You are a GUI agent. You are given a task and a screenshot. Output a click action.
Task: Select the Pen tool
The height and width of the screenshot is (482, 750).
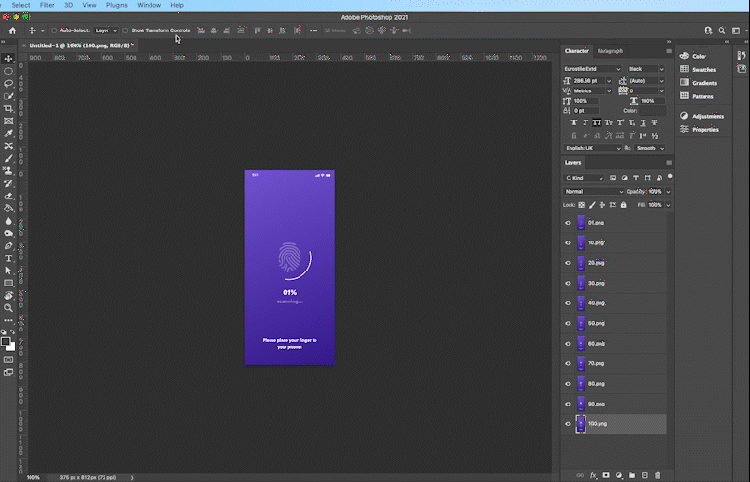click(x=8, y=246)
